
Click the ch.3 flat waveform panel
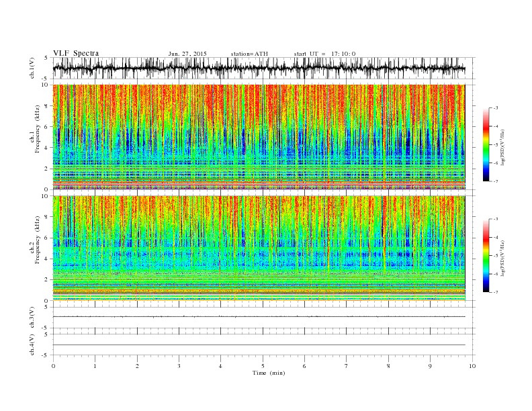point(264,318)
